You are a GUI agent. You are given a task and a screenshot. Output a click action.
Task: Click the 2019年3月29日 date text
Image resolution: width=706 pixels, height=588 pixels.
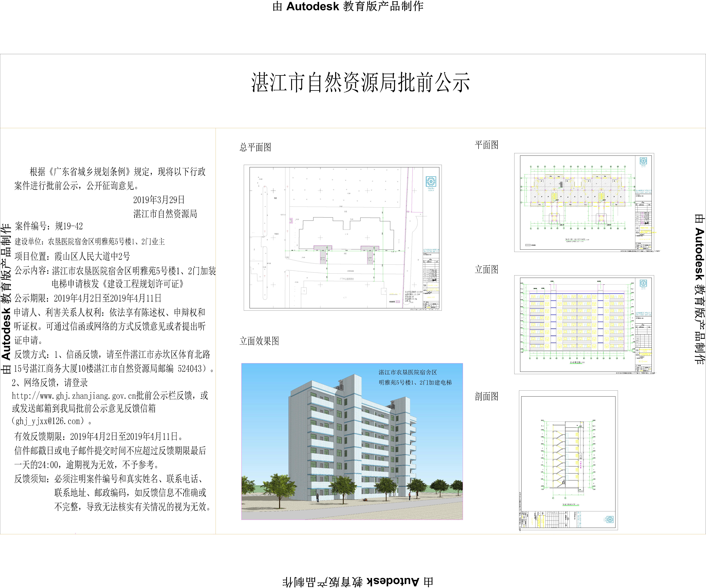click(159, 200)
